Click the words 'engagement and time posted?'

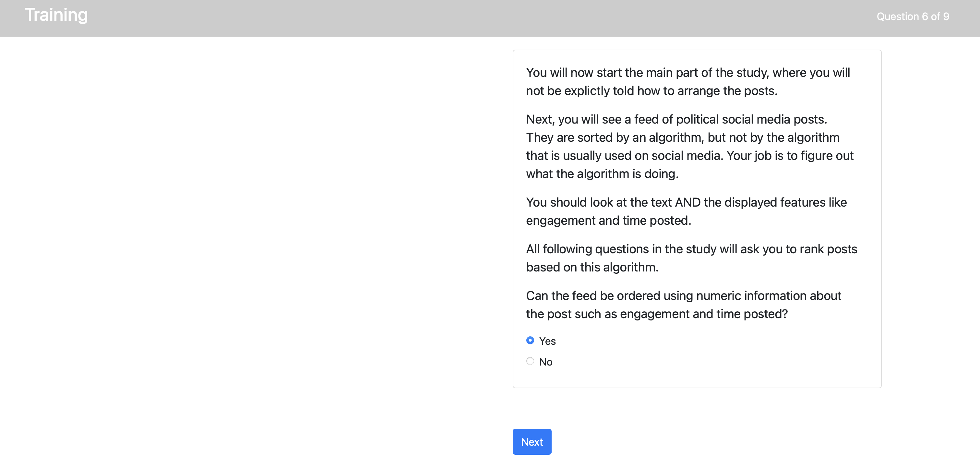click(703, 314)
